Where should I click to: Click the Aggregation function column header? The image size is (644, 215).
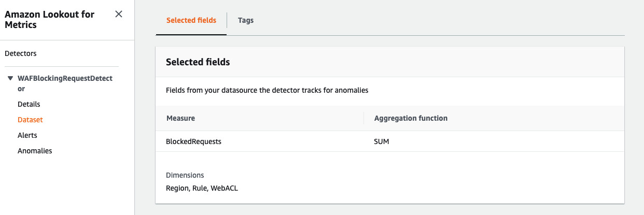pos(411,118)
